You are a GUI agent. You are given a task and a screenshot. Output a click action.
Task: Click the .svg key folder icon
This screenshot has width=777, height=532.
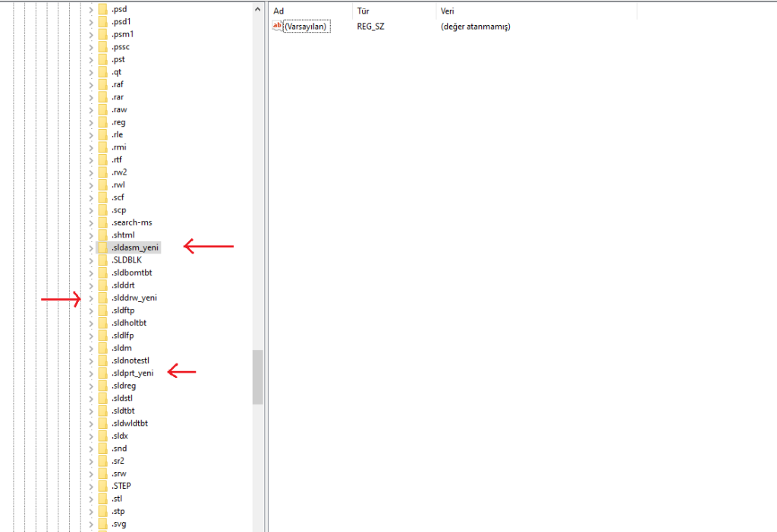(x=102, y=524)
